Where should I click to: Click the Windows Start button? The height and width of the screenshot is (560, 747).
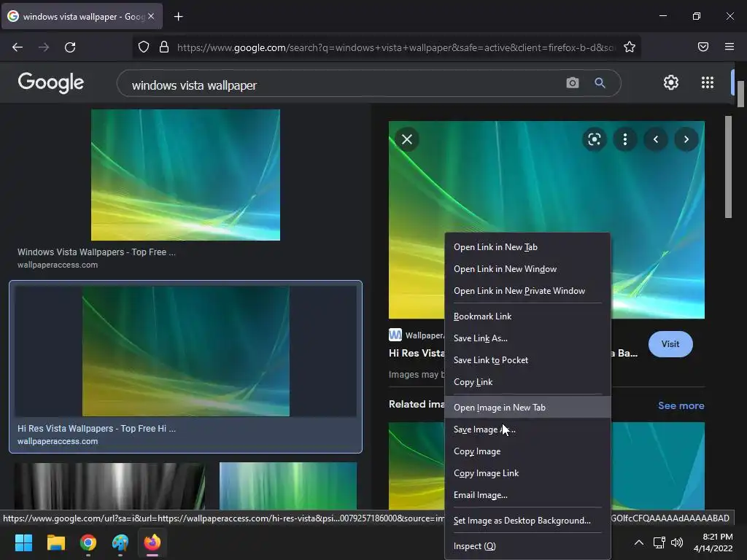pyautogui.click(x=24, y=542)
